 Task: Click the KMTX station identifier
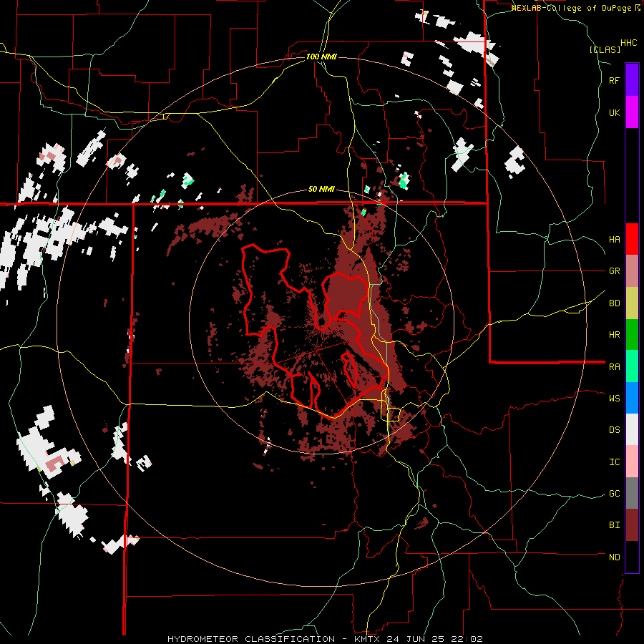click(369, 639)
